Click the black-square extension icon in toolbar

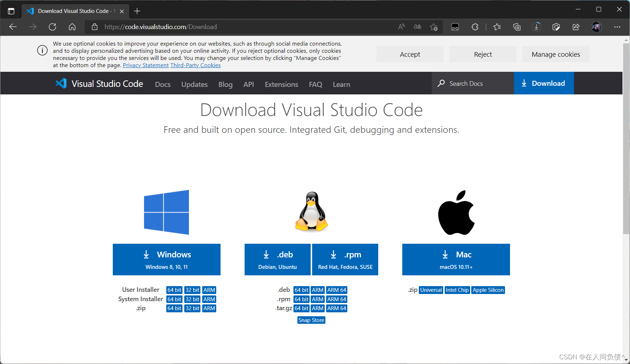(455, 27)
